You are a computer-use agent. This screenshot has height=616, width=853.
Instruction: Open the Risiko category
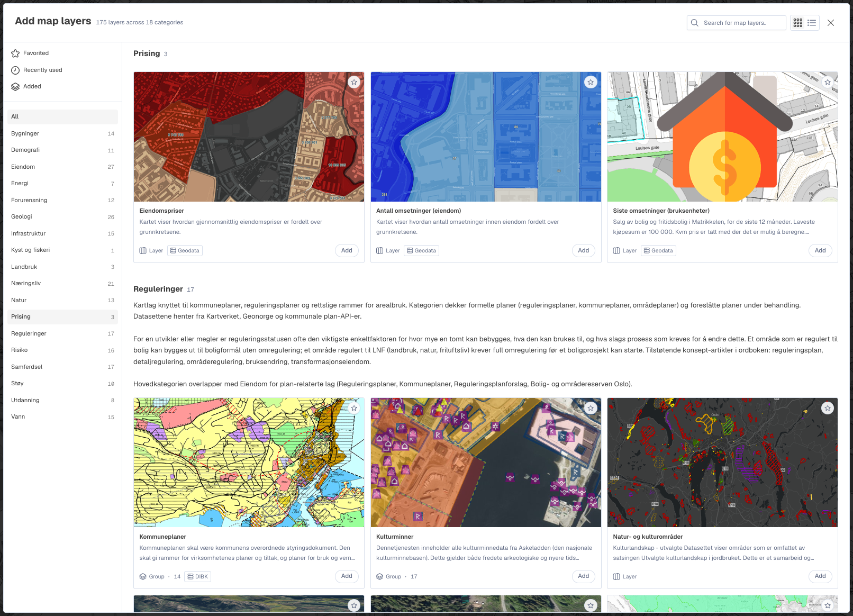(x=62, y=350)
